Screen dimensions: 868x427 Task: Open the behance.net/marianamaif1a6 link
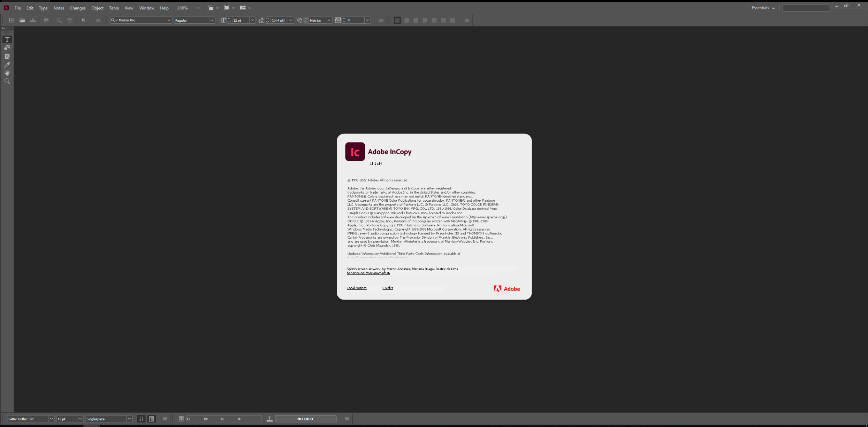(368, 273)
